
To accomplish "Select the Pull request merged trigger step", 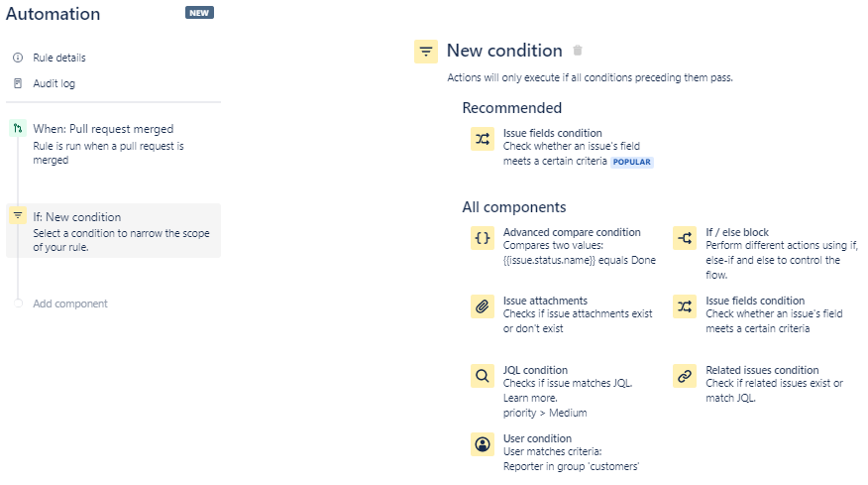I will click(103, 129).
